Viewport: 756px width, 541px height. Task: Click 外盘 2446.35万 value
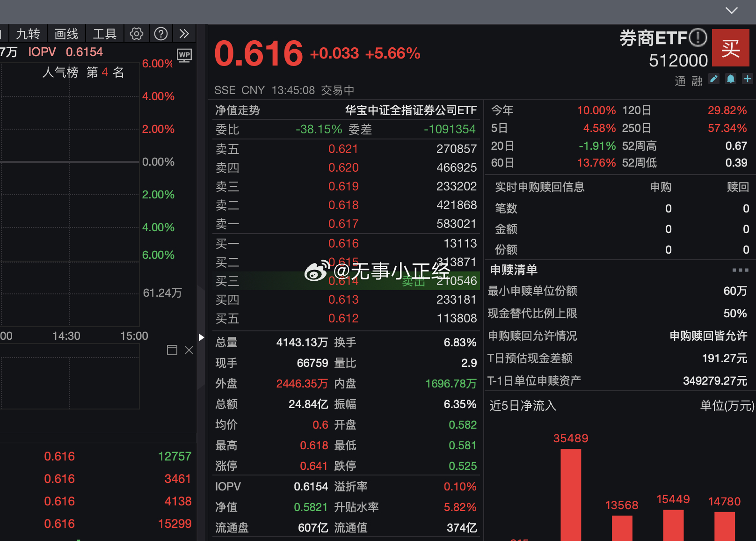coord(302,384)
